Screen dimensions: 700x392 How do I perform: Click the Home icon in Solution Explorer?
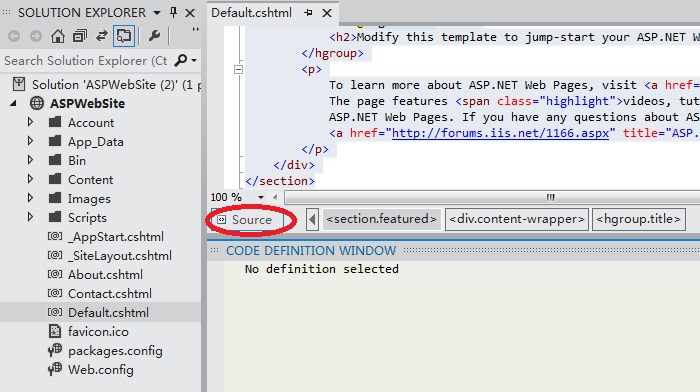(58, 36)
